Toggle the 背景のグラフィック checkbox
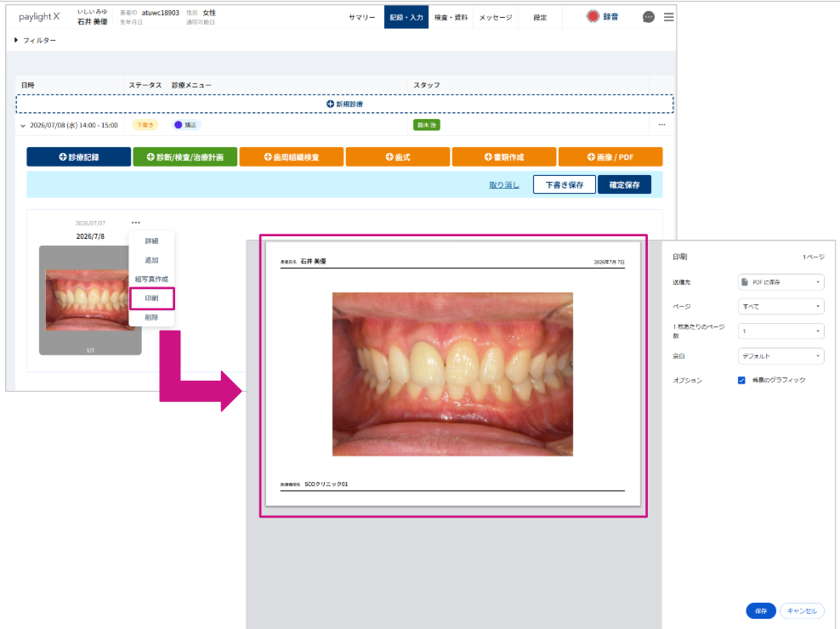Viewport: 840px width, 629px height. 741,381
